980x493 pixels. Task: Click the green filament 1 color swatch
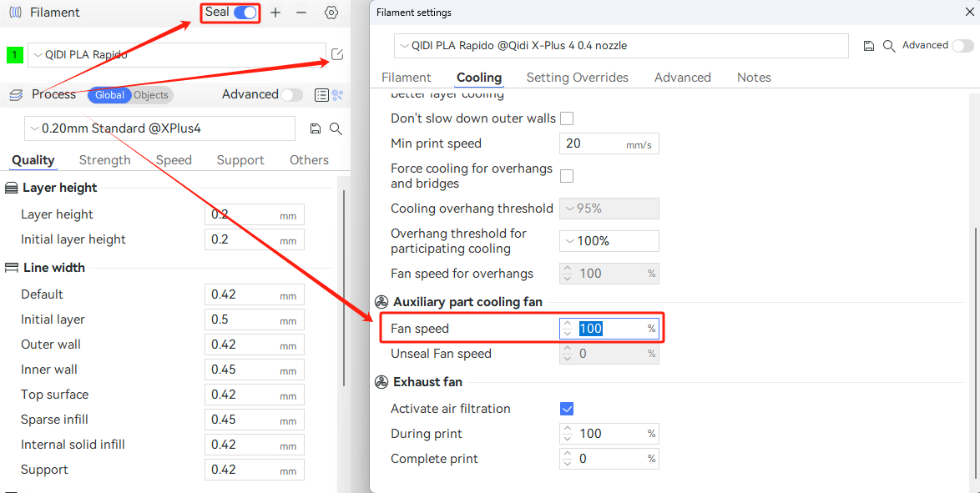coord(15,55)
